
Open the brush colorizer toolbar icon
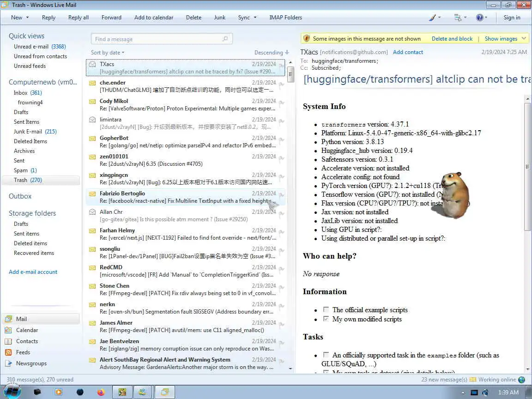coord(432,17)
